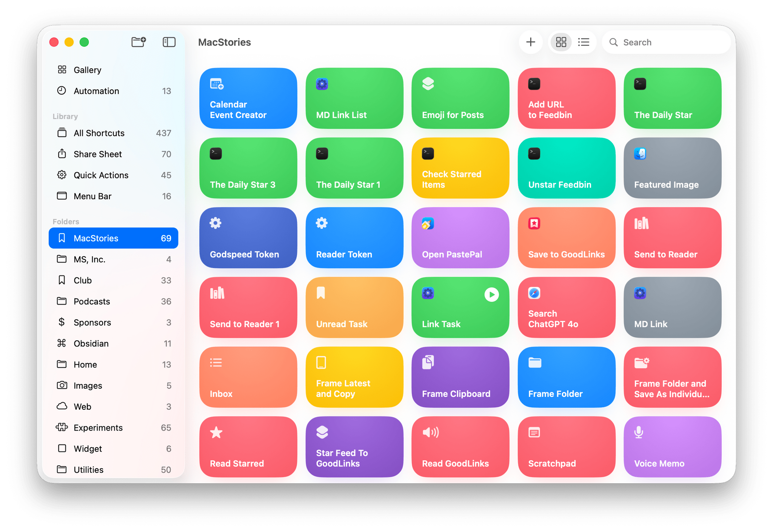The height and width of the screenshot is (532, 773).
Task: Toggle the sidebar visibility button
Action: coord(169,42)
